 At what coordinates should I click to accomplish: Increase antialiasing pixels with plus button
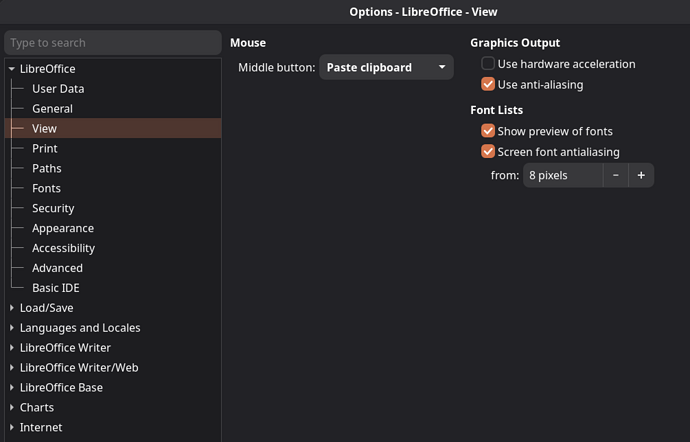click(x=641, y=175)
